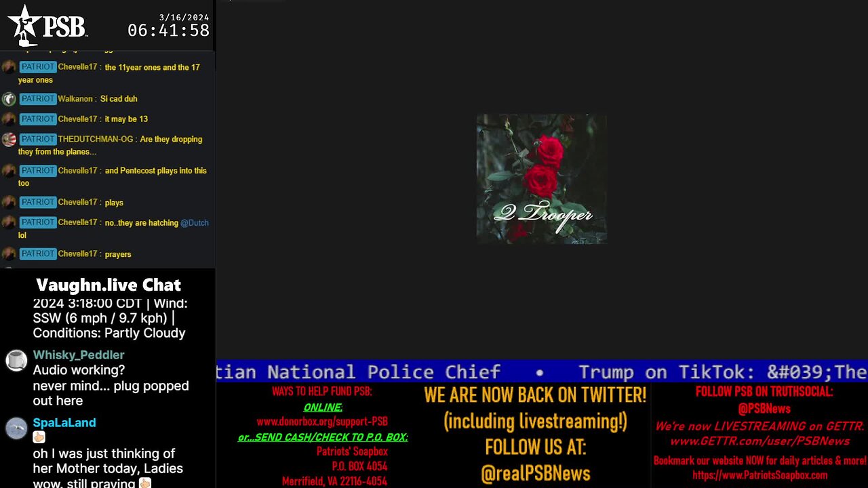Click the @realPSBNews Twitter handle

click(536, 473)
